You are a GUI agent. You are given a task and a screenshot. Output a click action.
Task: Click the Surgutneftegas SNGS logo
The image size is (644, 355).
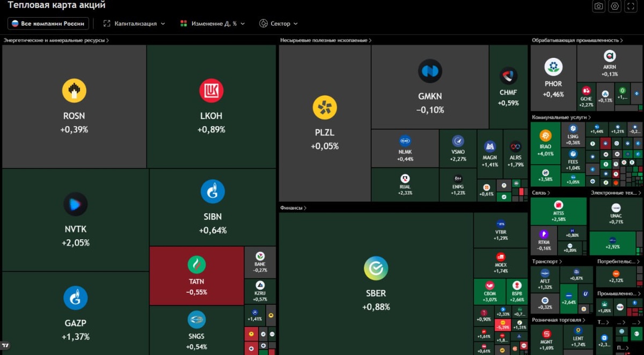(x=196, y=320)
